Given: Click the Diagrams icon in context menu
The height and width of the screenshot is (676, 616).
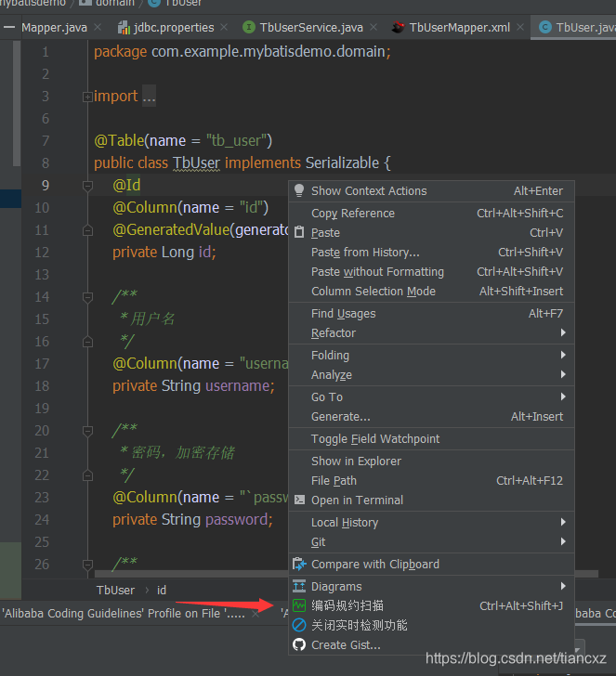Looking at the screenshot, I should coord(299,586).
